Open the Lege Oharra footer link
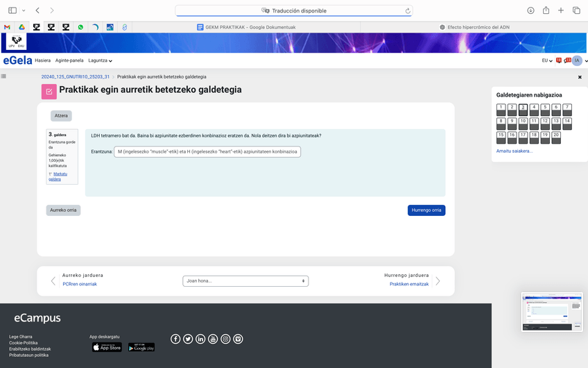 21,337
